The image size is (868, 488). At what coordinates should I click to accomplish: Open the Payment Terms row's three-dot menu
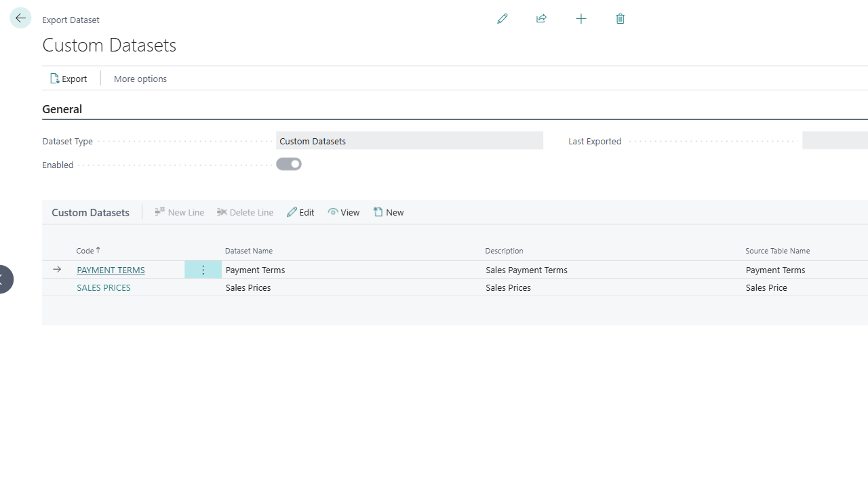click(203, 270)
